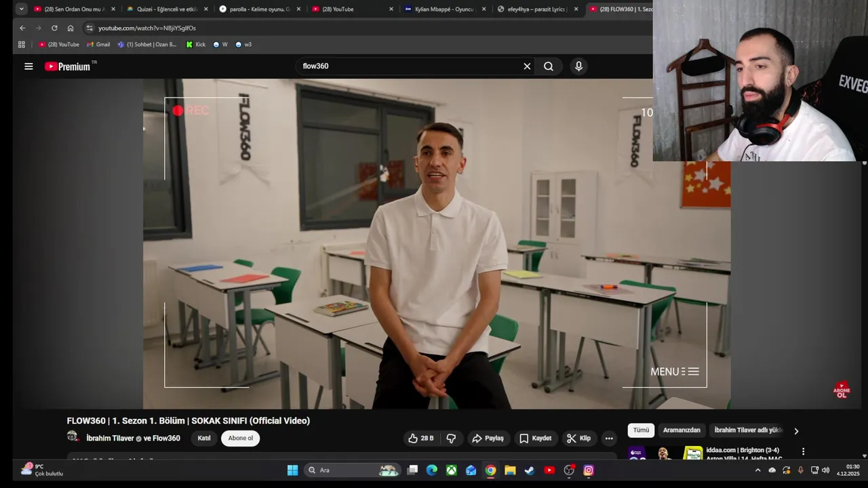Select the Tümü filter chip
The height and width of the screenshot is (488, 868).
pos(641,430)
